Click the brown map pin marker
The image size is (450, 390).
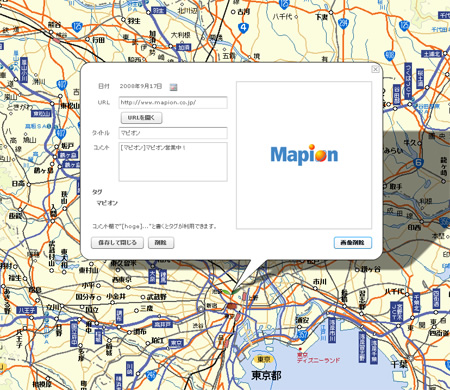[232, 306]
